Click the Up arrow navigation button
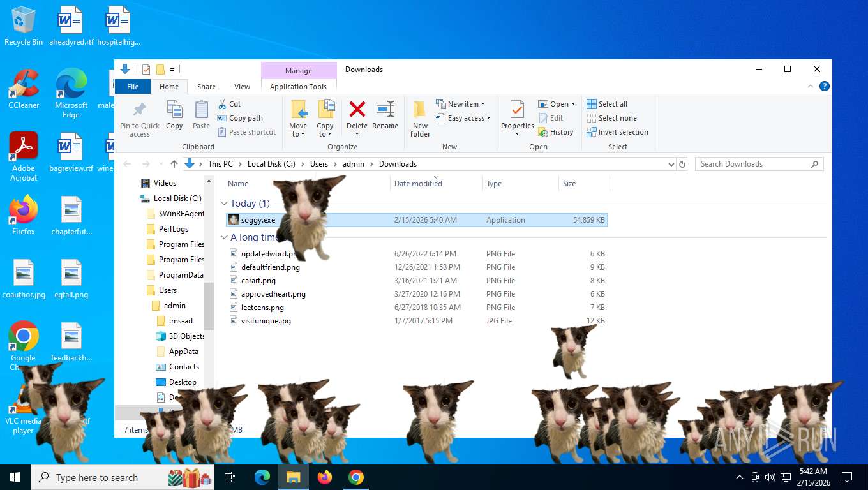 coord(174,164)
